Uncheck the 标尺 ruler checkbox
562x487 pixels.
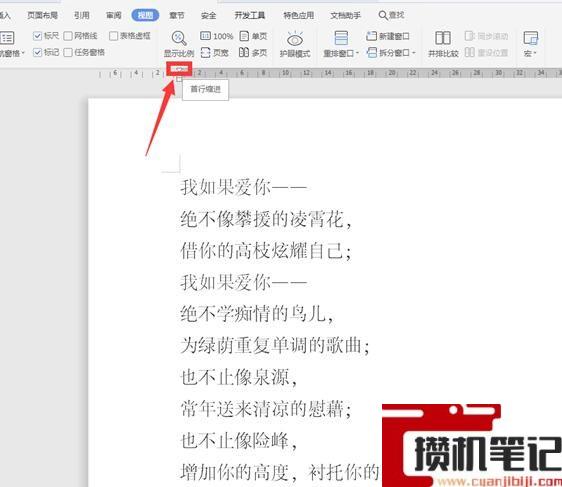37,35
